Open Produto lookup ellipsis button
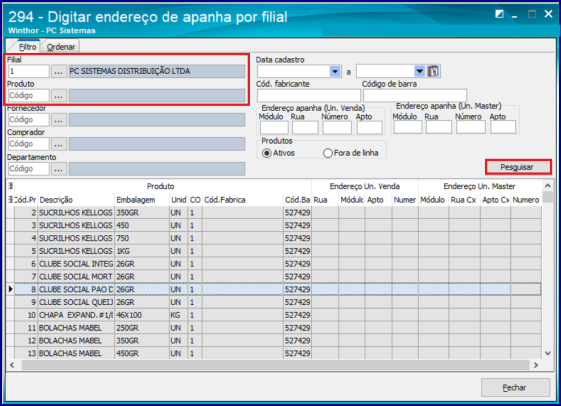The image size is (561, 406). [x=59, y=96]
